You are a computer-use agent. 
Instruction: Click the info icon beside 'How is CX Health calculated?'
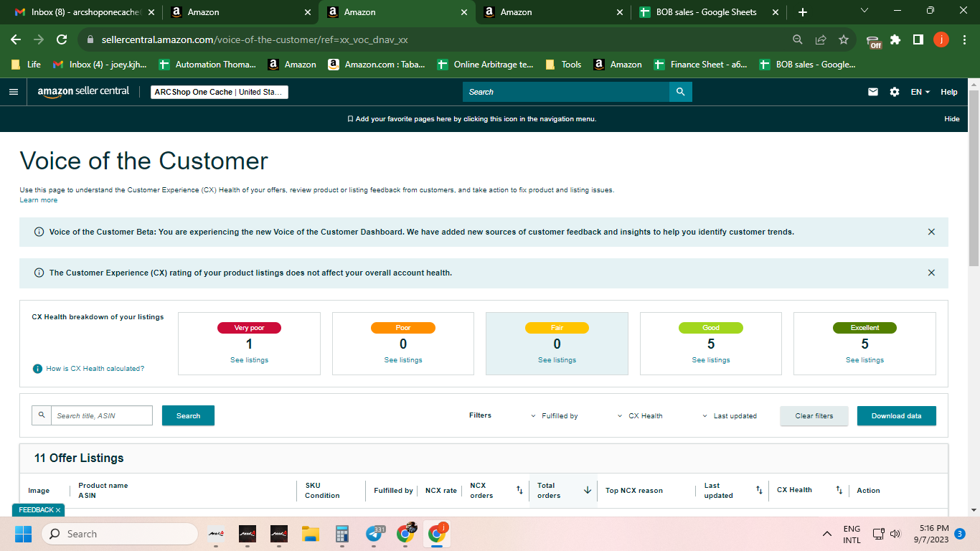tap(37, 369)
